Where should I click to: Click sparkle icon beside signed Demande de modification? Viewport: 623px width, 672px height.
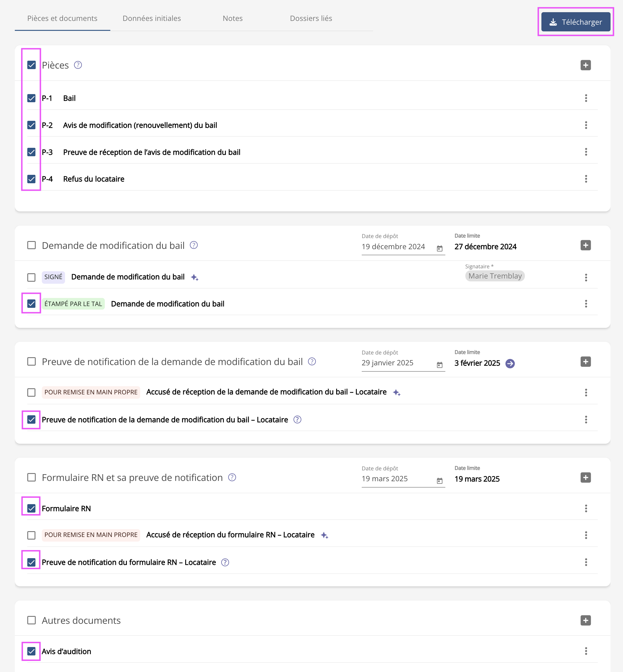click(x=195, y=278)
